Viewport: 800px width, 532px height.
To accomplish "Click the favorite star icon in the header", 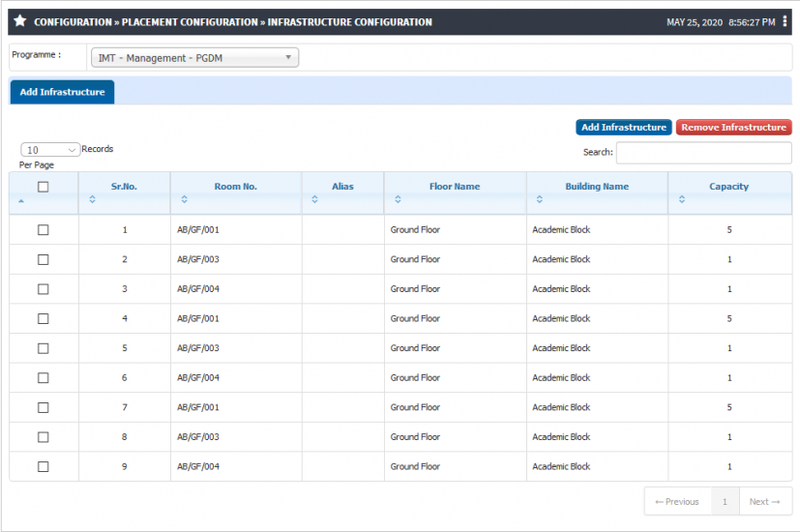I will (x=20, y=21).
